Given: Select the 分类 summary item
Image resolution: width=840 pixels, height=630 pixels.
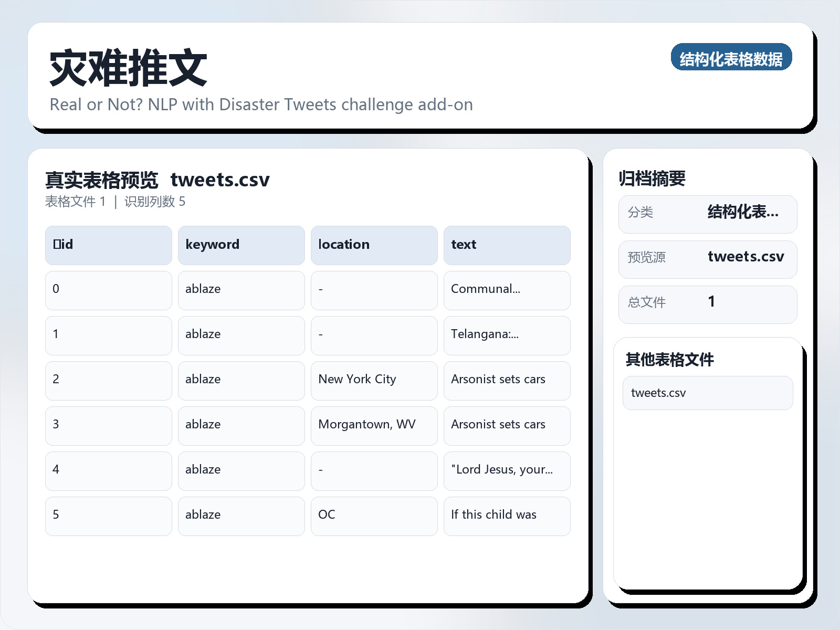Looking at the screenshot, I should [x=708, y=214].
